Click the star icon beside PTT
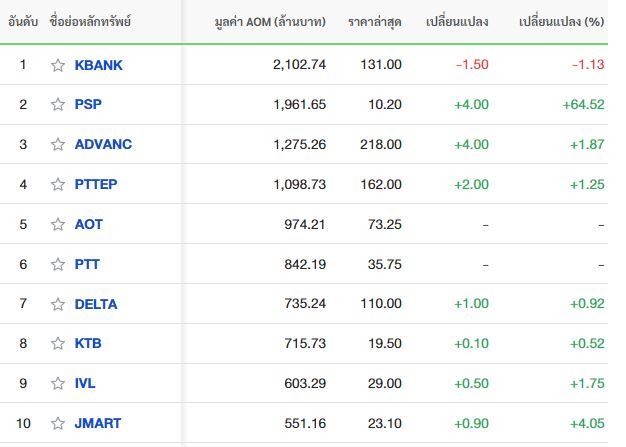The height and width of the screenshot is (447, 626). (x=58, y=264)
